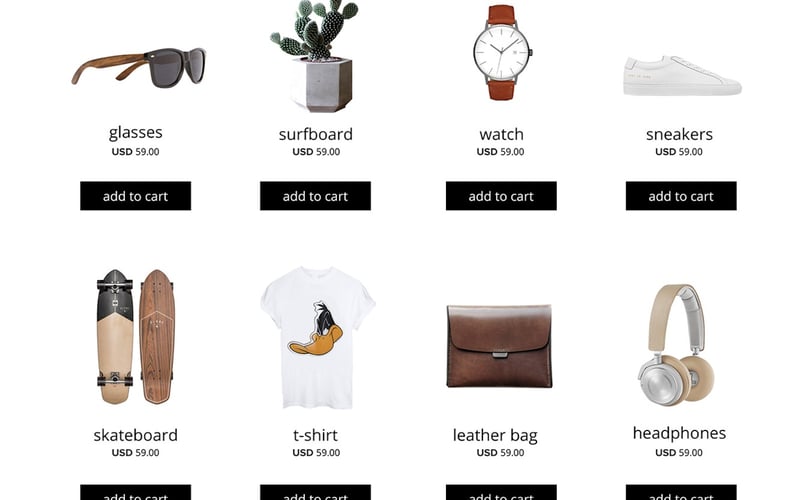The width and height of the screenshot is (800, 500).
Task: Click the duck t-shirt product image
Action: [x=317, y=337]
